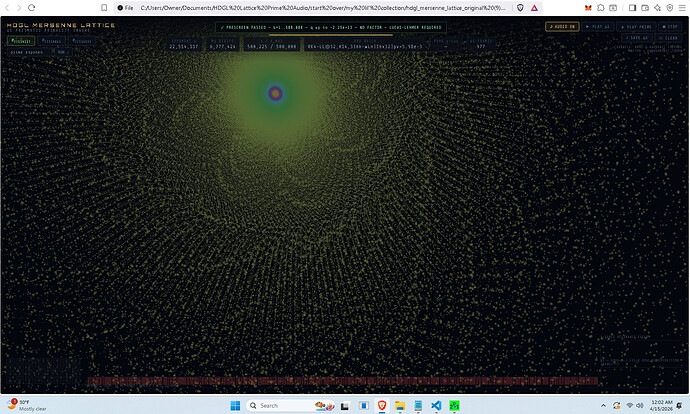Select the third mode tab under the title
The width and height of the screenshot is (690, 414).
click(83, 41)
